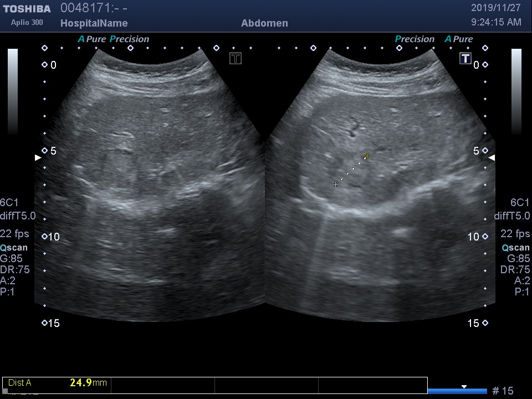
Task: Click the blue cine progress bar
Action: 457,391
